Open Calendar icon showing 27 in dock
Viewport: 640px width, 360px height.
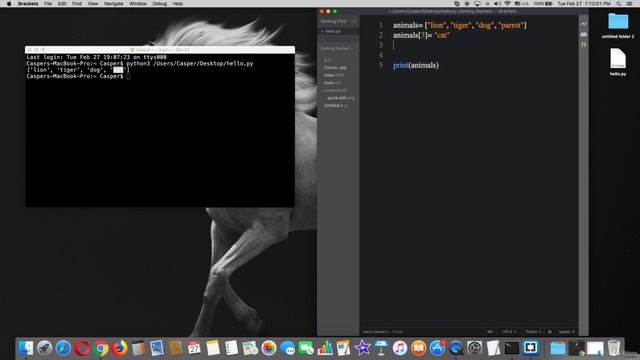[194, 348]
